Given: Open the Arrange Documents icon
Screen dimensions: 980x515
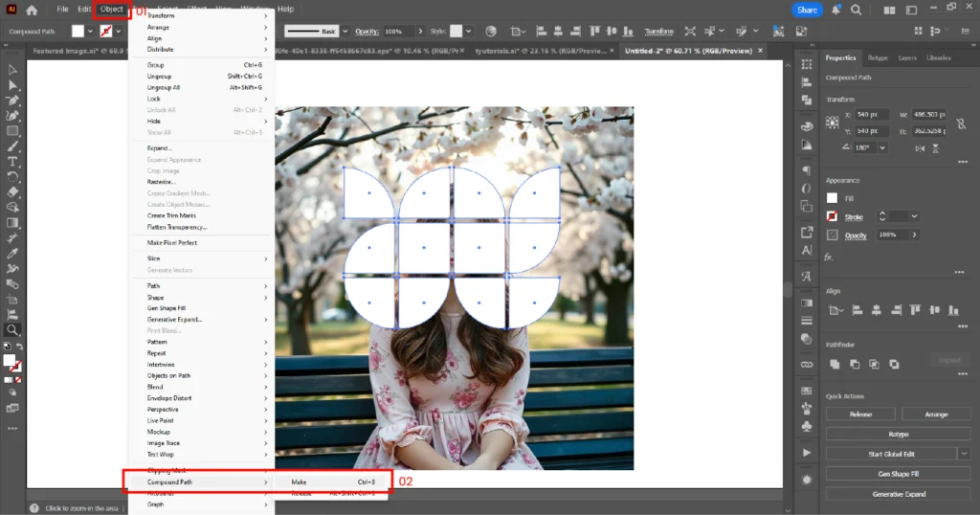Looking at the screenshot, I should tap(889, 10).
